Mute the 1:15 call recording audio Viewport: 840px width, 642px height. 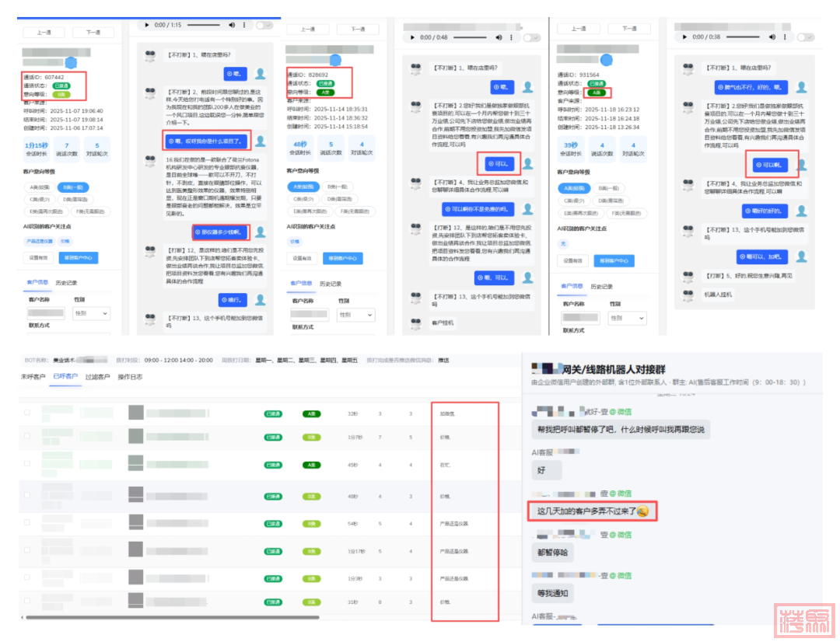pos(232,25)
